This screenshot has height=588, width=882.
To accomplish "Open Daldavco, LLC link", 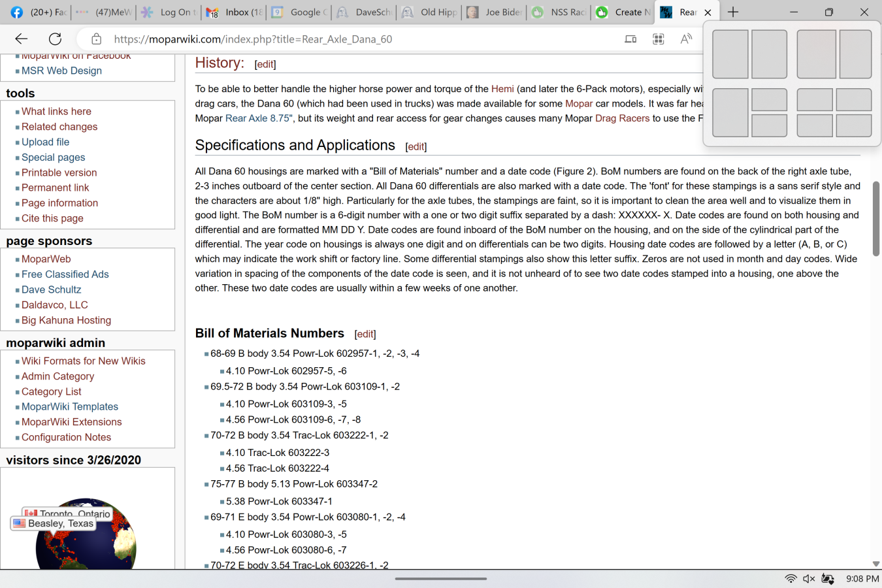I will [54, 305].
